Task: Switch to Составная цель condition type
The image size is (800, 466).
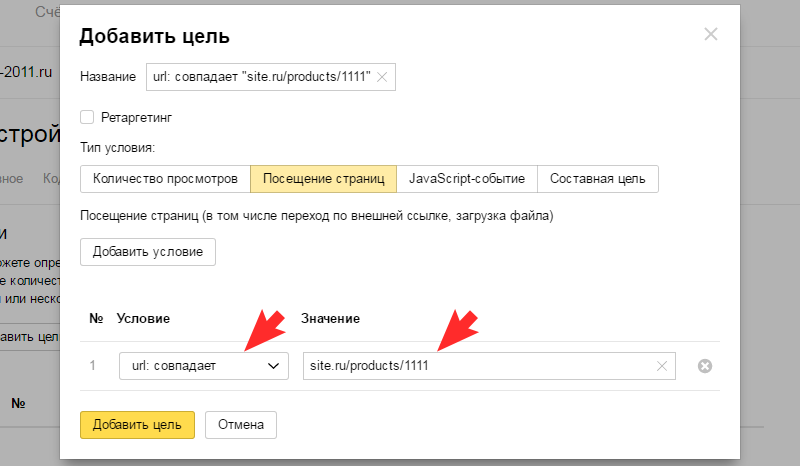Action: click(x=597, y=179)
